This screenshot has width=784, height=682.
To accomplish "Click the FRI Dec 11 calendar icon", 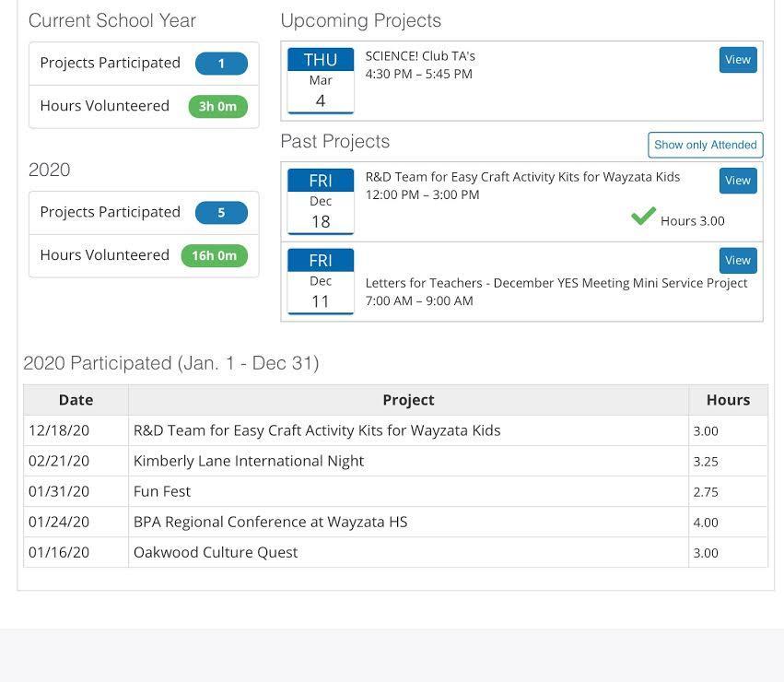I will coord(321,281).
